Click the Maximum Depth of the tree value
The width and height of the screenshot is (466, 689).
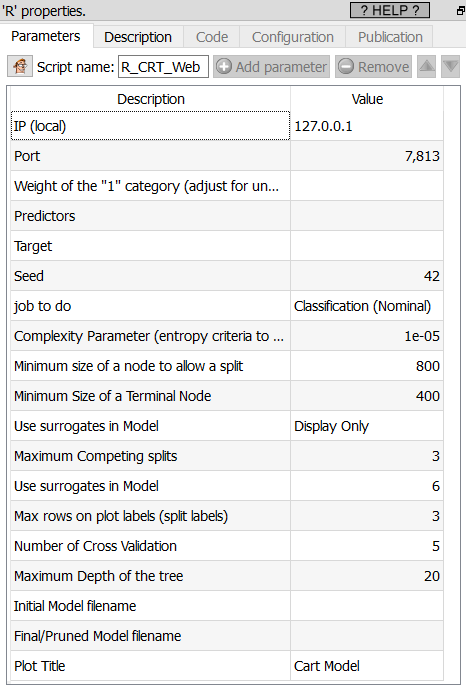point(367,576)
